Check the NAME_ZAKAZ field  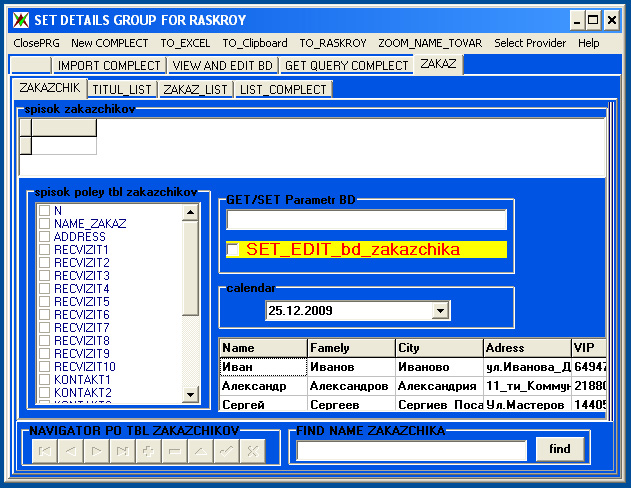[44, 223]
